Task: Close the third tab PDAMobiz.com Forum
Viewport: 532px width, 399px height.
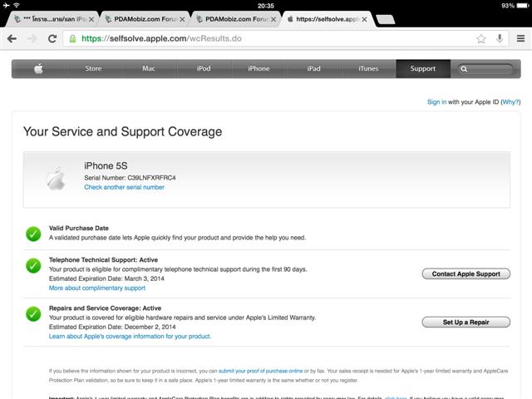Action: click(273, 20)
